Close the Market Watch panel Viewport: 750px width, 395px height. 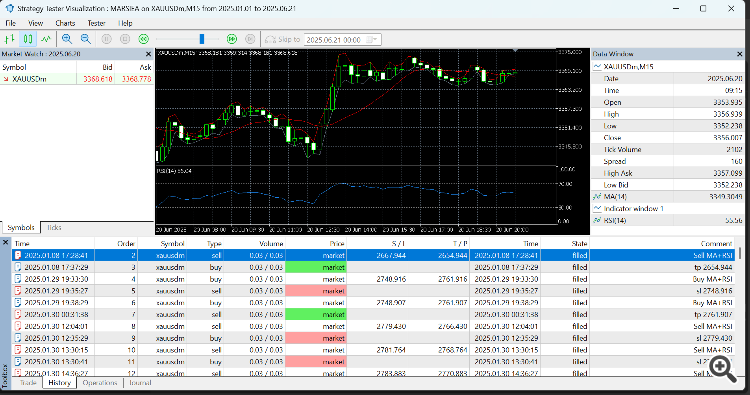pos(148,54)
